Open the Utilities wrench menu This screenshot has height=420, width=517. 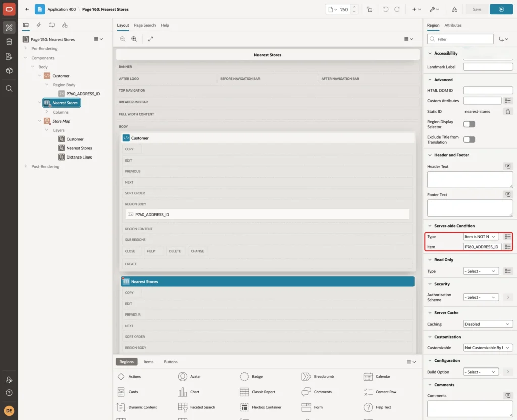click(x=435, y=9)
